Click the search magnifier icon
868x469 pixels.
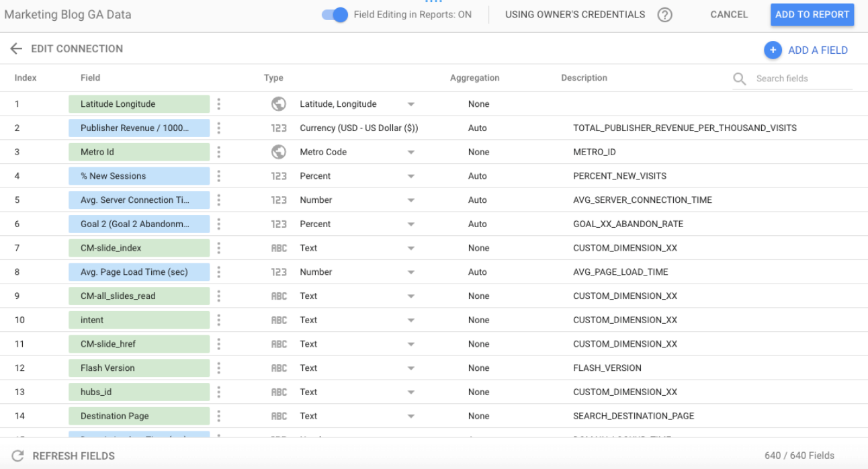[739, 79]
